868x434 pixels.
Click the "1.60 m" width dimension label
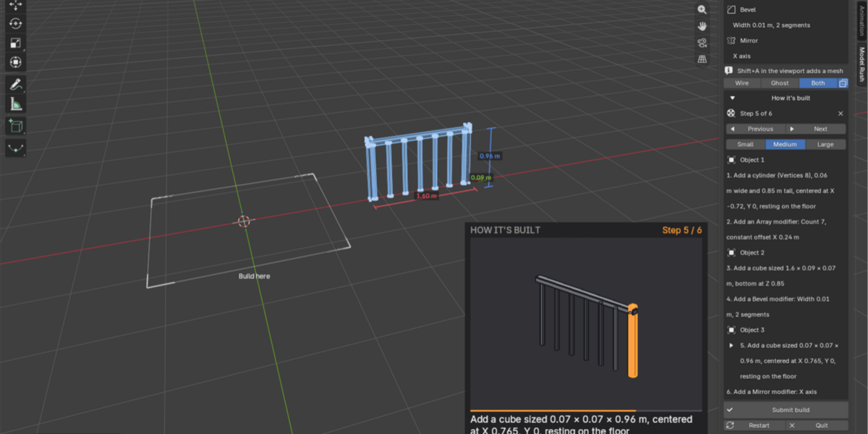point(426,195)
